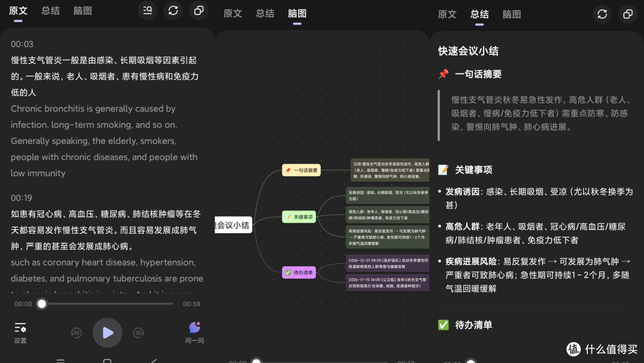Select mind map node 关键事项

point(299,217)
